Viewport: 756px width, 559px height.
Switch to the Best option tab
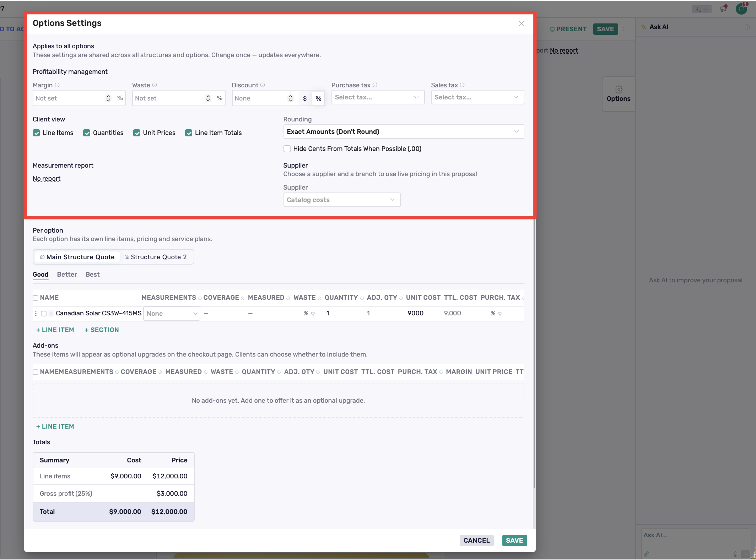coord(92,275)
